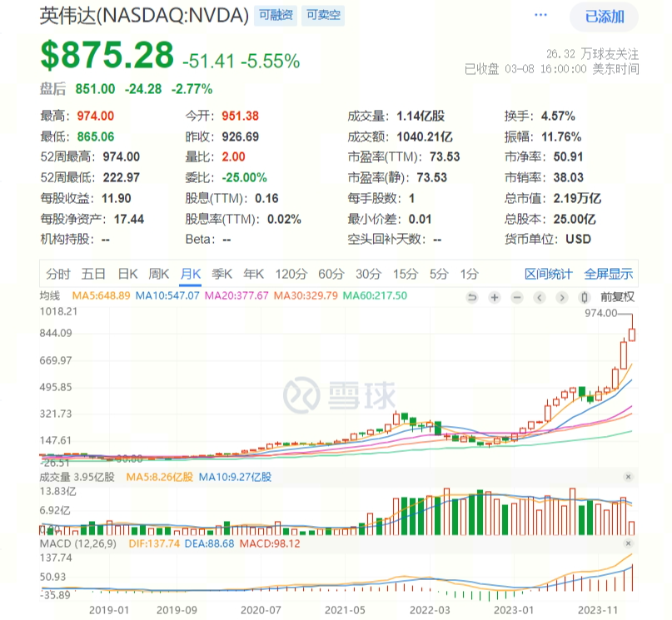Show the 120分 interval chart
Image resolution: width=672 pixels, height=620 pixels.
291,274
